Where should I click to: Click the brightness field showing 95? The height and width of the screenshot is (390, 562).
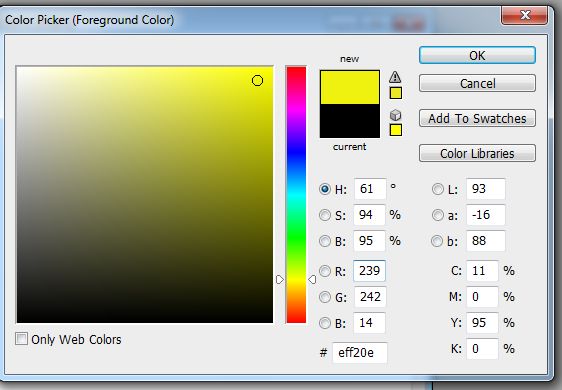(x=369, y=241)
